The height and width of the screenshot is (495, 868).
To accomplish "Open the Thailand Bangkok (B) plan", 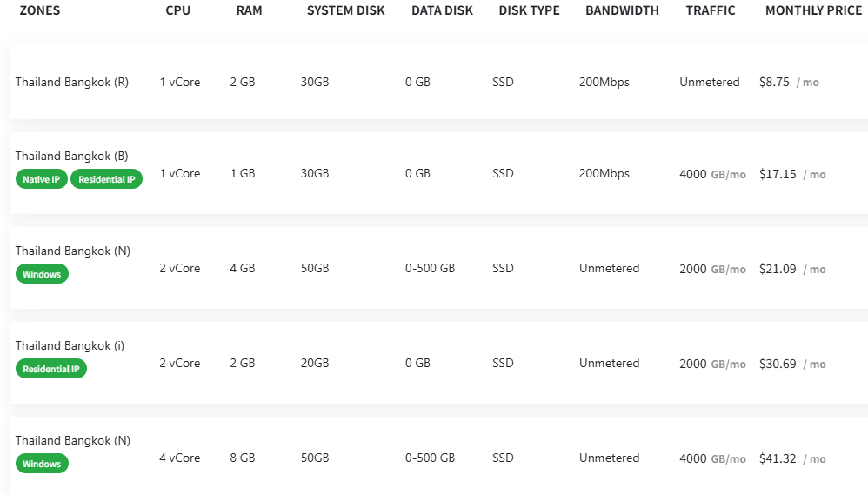I will [72, 156].
